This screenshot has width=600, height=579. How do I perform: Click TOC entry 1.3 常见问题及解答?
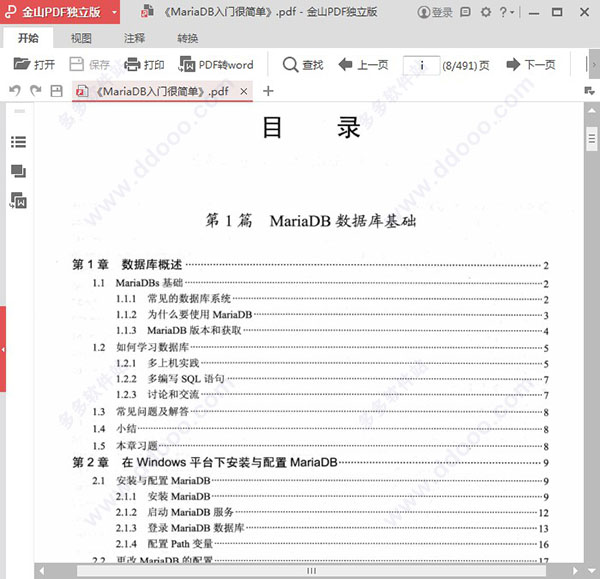coord(320,411)
